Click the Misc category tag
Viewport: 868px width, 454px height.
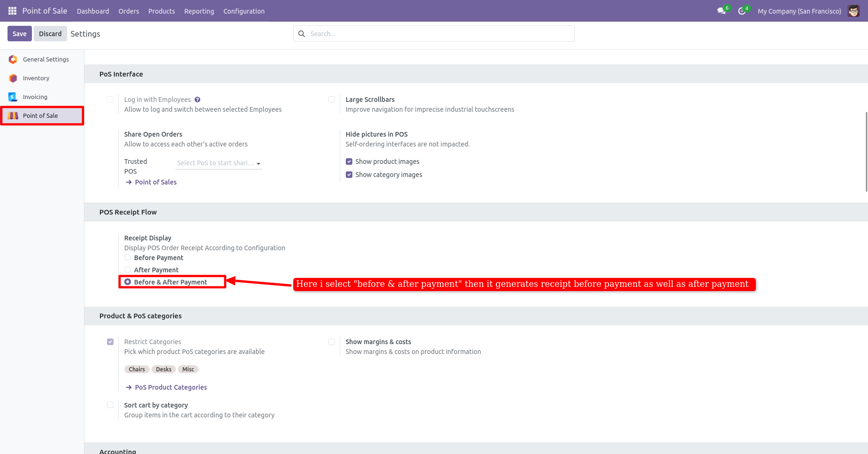pos(188,369)
